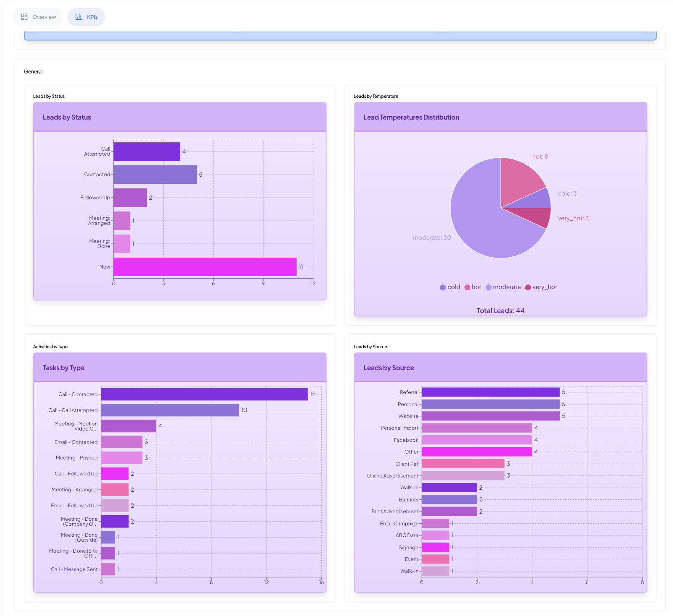Click the KPIs bar-chart icon

(78, 17)
